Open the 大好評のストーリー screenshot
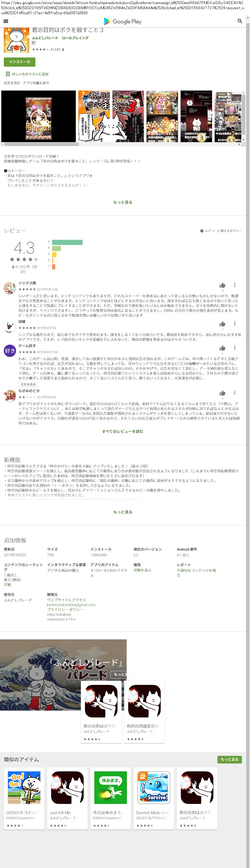Viewport: 250px width, 868px height. coord(196,116)
